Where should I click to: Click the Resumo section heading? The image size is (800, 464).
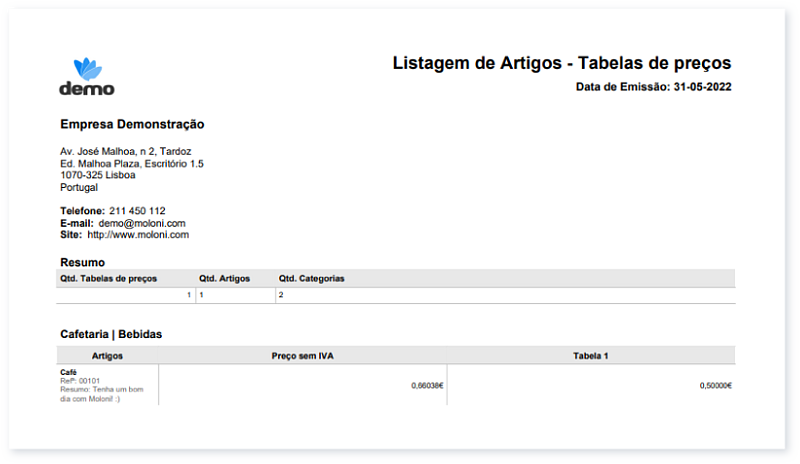[x=82, y=262]
